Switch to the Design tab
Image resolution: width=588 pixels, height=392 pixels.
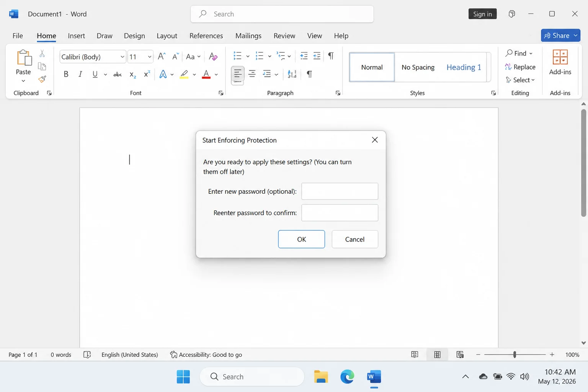pos(134,36)
